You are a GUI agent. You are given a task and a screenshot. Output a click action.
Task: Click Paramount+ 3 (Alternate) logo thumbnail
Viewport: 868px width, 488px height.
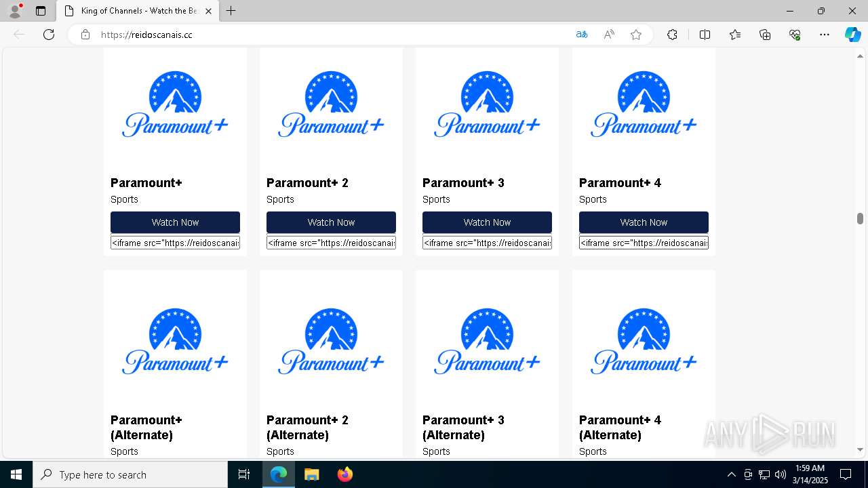(x=487, y=341)
